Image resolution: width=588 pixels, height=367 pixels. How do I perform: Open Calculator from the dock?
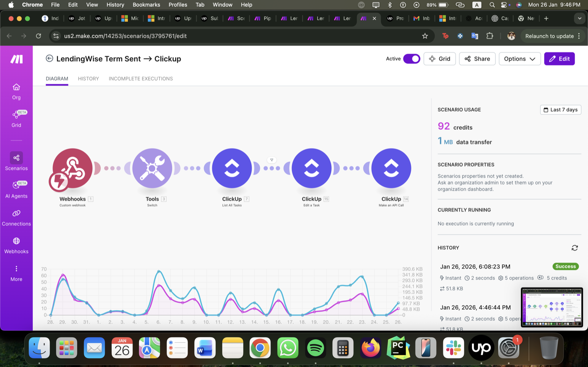tap(343, 348)
